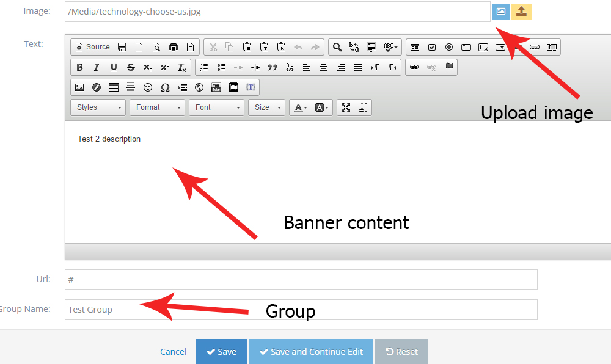
Task: Toggle Bold formatting in the editor
Action: click(79, 67)
